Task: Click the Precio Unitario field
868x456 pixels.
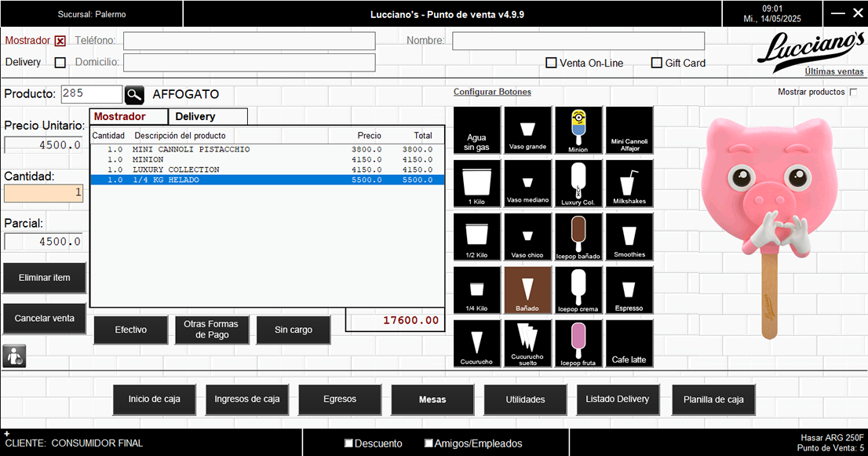Action: click(44, 145)
